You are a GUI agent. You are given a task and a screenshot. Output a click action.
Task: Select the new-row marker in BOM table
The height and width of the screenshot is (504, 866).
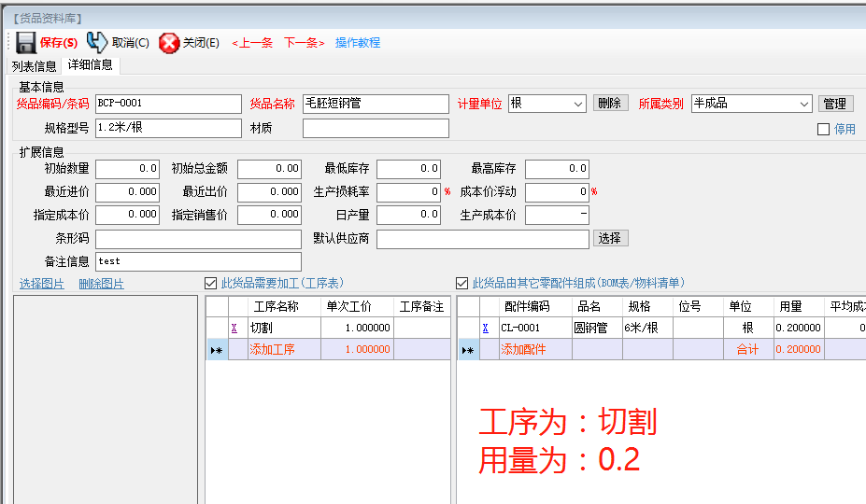467,350
